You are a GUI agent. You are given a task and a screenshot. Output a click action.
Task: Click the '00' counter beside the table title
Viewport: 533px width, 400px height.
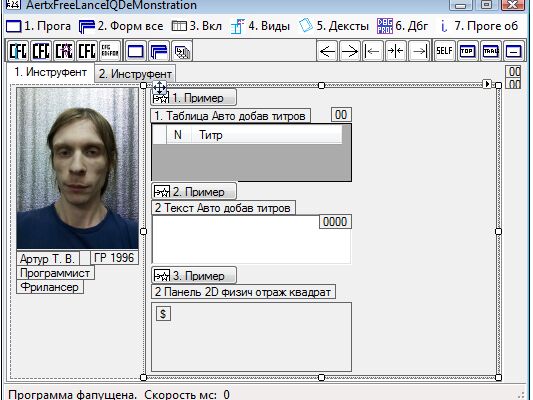pos(341,115)
